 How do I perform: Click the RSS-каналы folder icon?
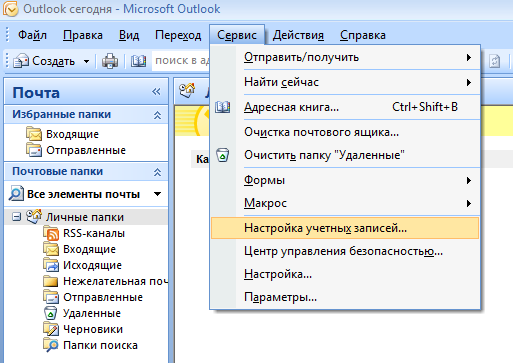pos(52,233)
